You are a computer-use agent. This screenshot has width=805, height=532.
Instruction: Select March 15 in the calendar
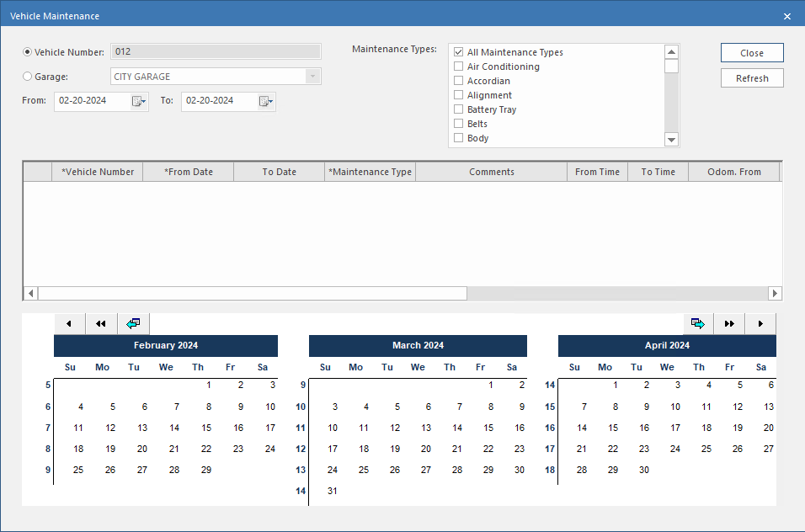click(x=488, y=428)
